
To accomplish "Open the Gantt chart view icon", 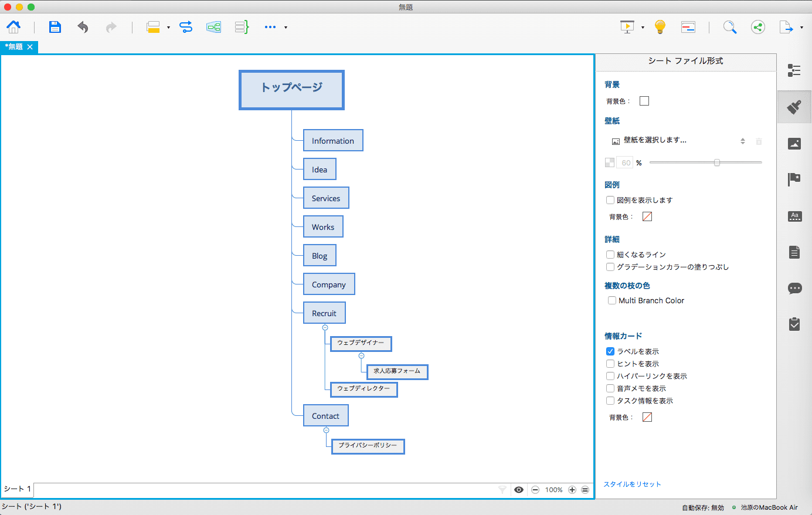I will pyautogui.click(x=688, y=27).
